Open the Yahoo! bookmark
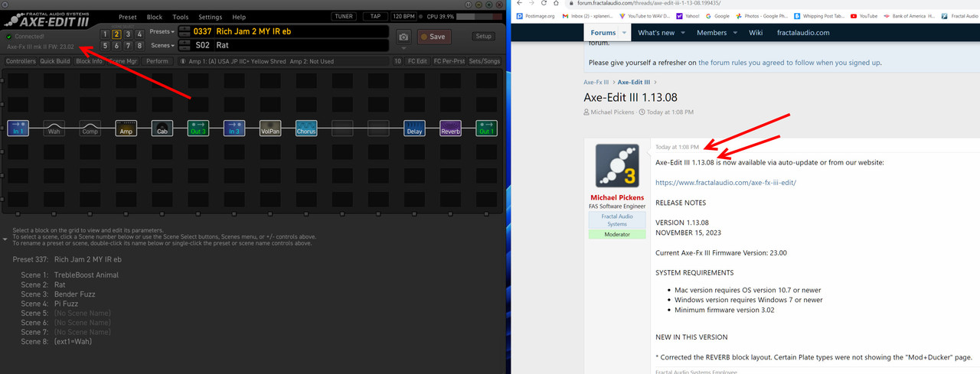This screenshot has height=374, width=980. coord(689,15)
